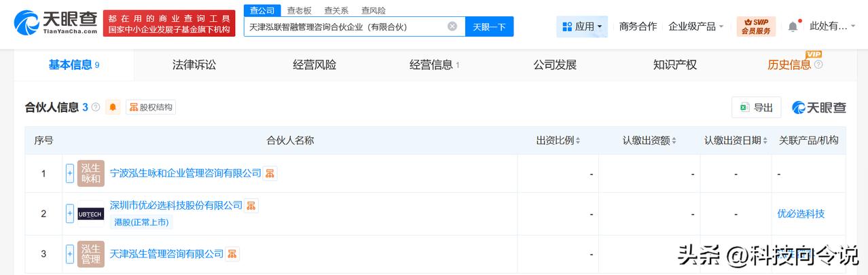Click the help icon beside 历史信息
This screenshot has height=275, width=868.
(818, 65)
